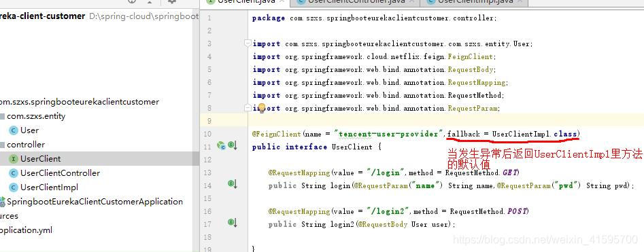Screen dimensions: 644x252
Task: Click the fallback attribute on line 10
Action: coord(463,134)
